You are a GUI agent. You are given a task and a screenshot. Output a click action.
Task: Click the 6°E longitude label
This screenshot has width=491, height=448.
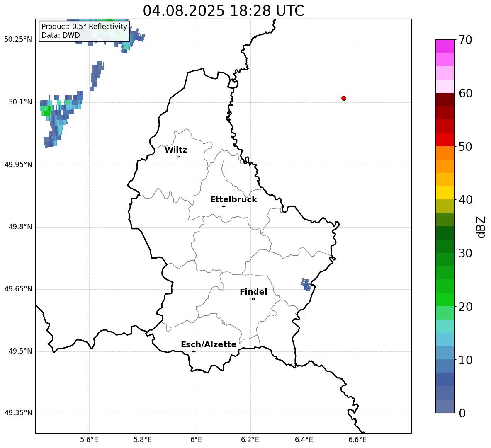point(196,440)
